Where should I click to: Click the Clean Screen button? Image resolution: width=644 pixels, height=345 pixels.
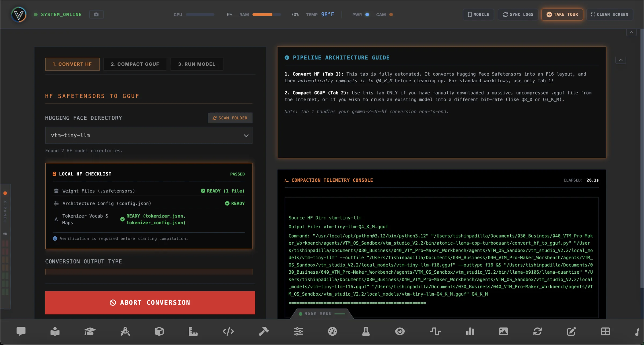(x=610, y=14)
